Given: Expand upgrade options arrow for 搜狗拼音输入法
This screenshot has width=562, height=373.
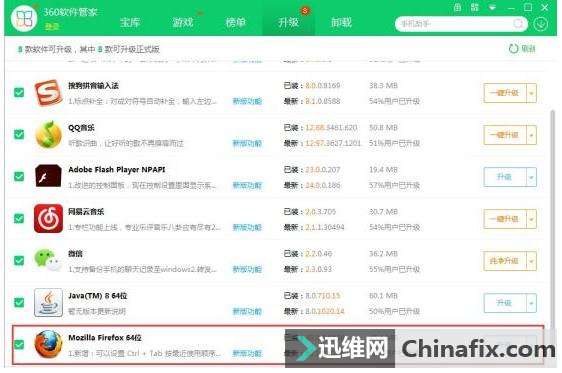Looking at the screenshot, I should pos(531,93).
